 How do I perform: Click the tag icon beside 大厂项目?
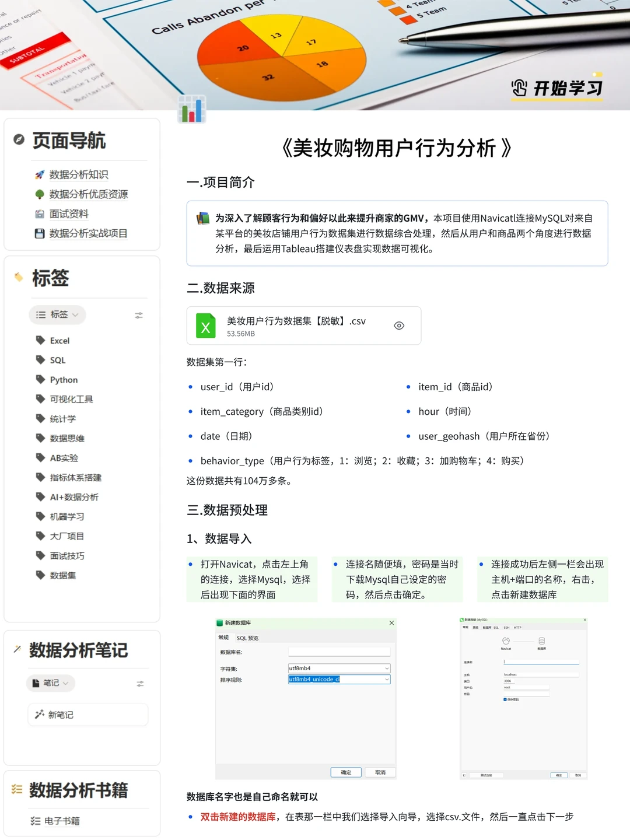40,535
